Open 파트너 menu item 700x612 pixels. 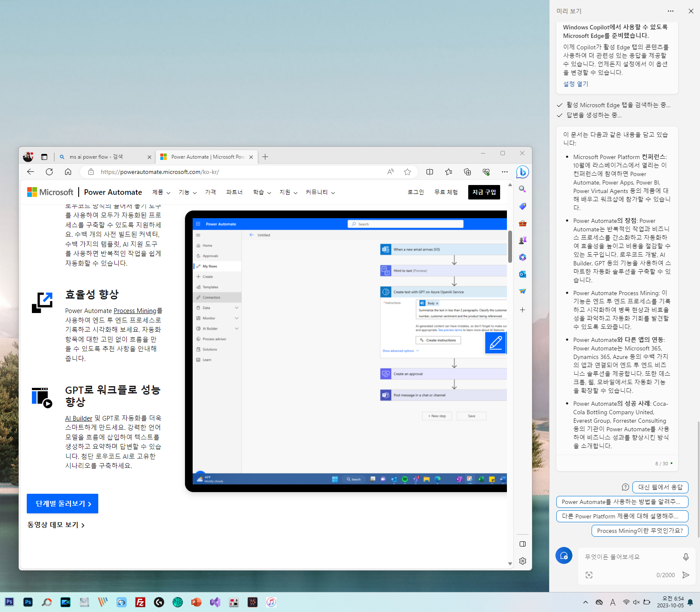point(234,192)
